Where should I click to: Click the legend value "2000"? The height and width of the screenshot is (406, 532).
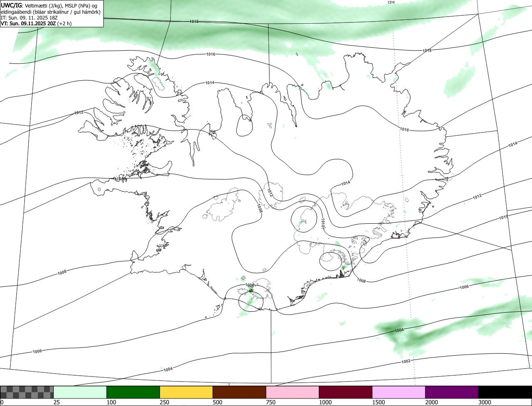pos(432,402)
